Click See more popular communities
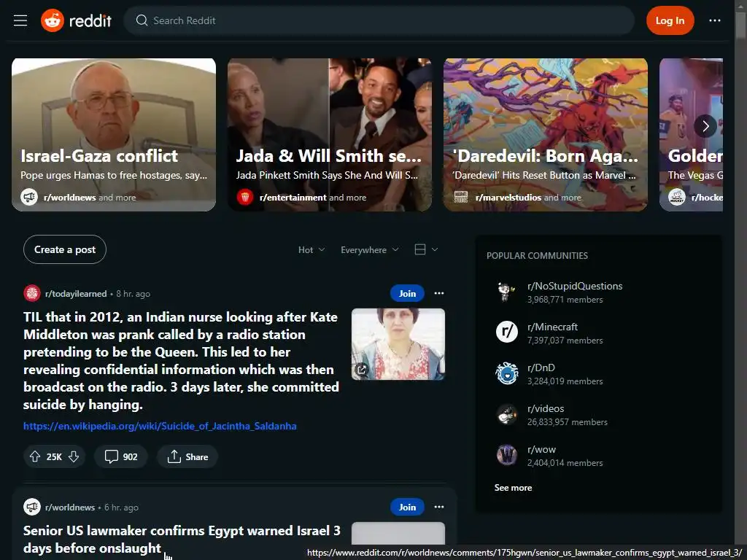 pyautogui.click(x=513, y=488)
